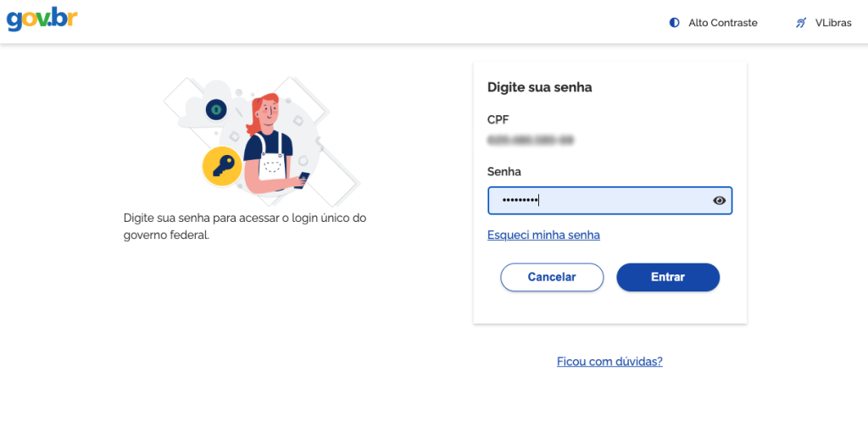Open the VLibras text label

click(833, 23)
